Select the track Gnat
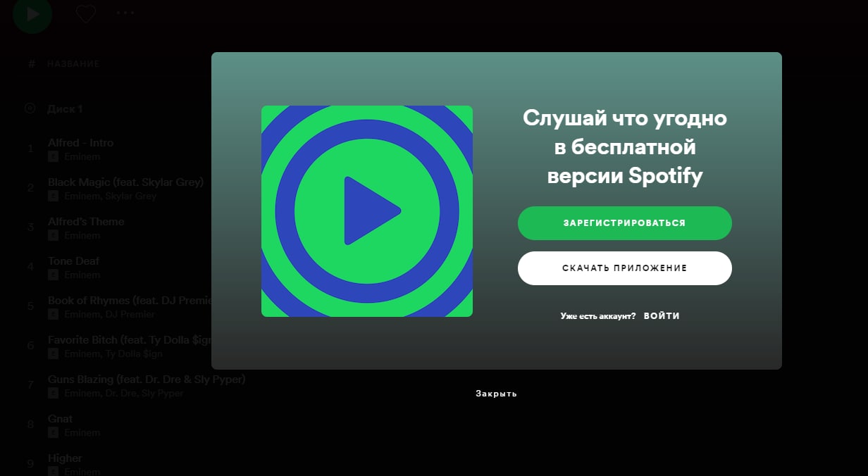The image size is (868, 476). (60, 418)
